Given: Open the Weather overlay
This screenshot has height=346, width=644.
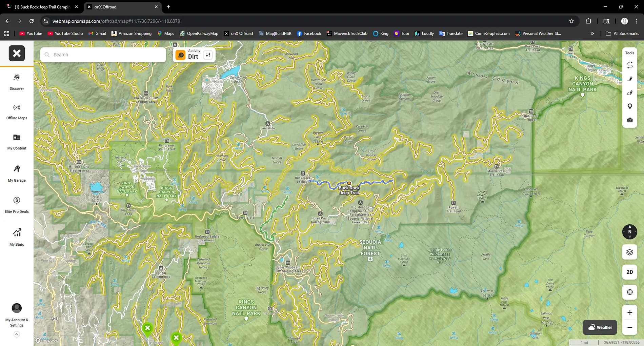Looking at the screenshot, I should [600, 327].
